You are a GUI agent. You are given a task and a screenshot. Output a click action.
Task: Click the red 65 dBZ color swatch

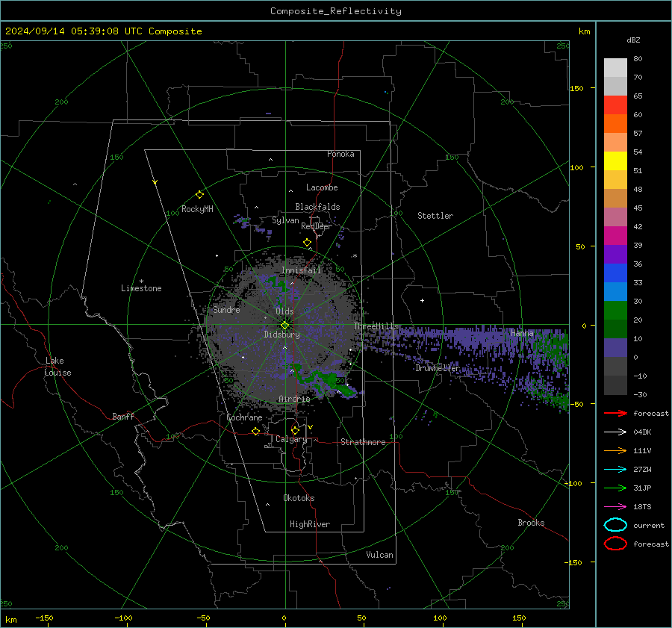(x=615, y=105)
